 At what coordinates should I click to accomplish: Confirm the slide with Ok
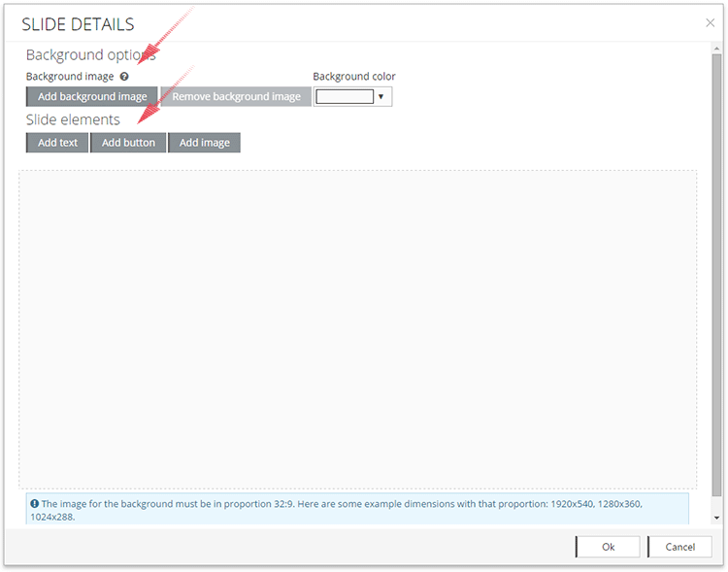608,547
